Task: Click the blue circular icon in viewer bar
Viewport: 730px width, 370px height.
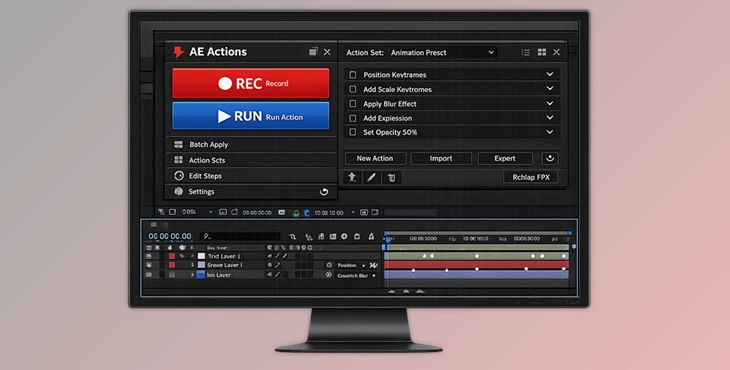Action: [307, 213]
